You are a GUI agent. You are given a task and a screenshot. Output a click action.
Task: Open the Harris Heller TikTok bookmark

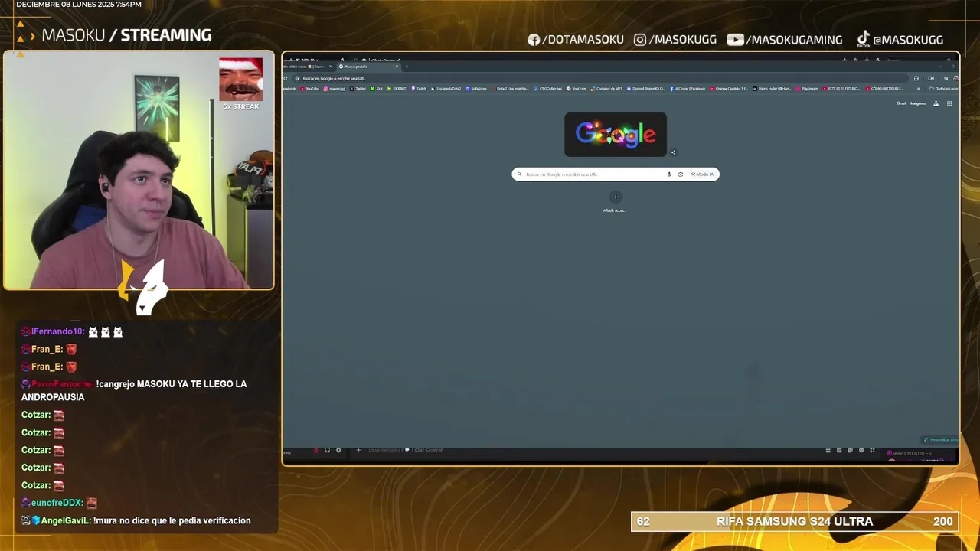pos(773,89)
